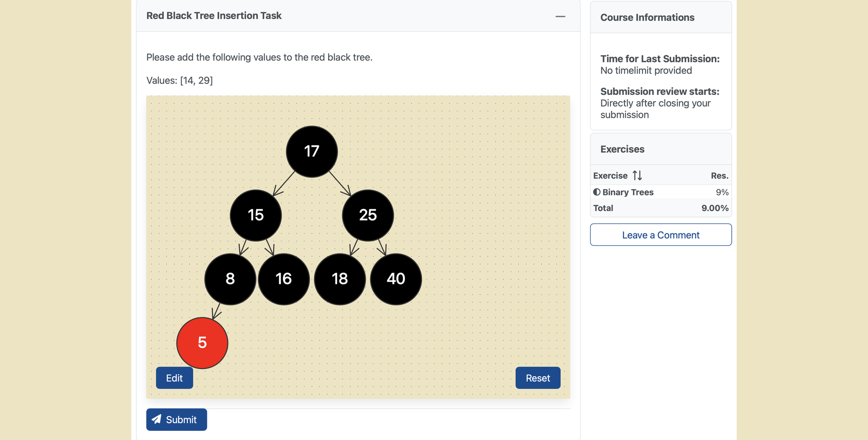Click the sort arrows next to Exercise
The width and height of the screenshot is (868, 440).
637,175
